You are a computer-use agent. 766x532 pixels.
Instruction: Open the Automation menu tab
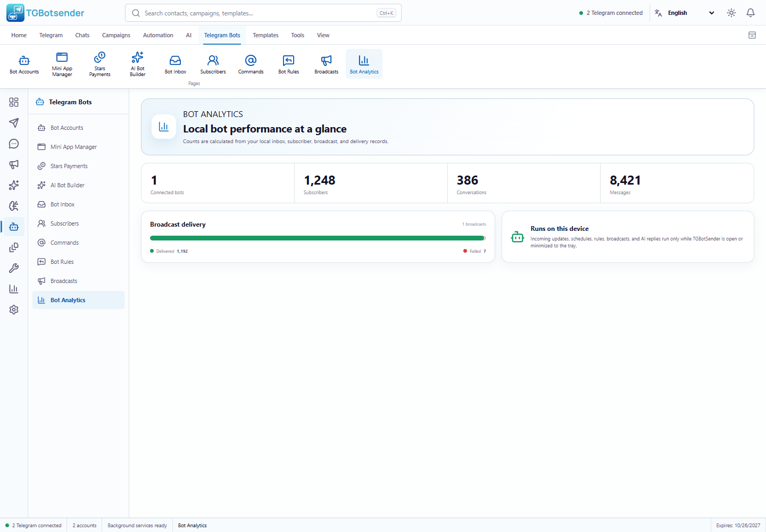[158, 35]
